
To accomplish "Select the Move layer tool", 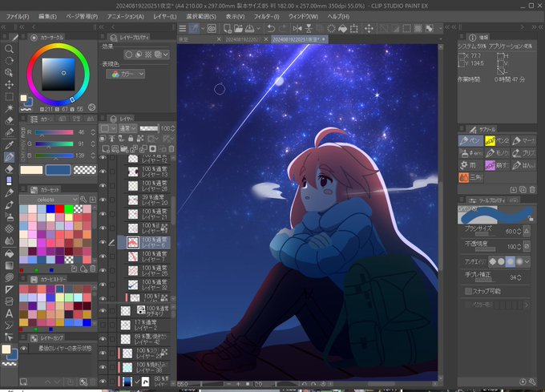I will (9, 84).
